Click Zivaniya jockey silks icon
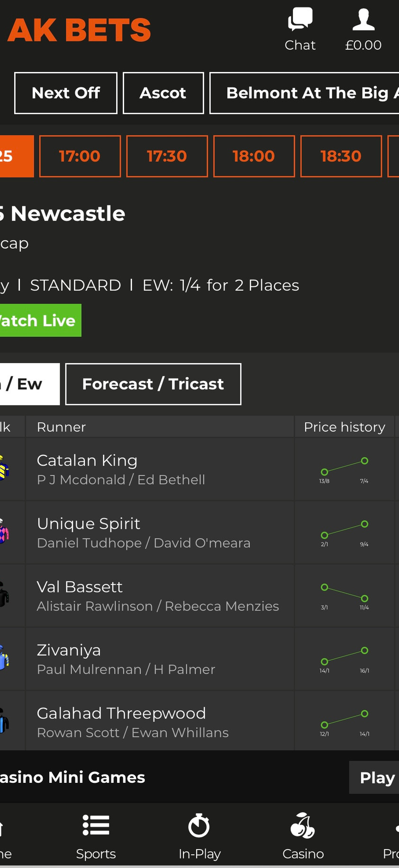Image resolution: width=399 pixels, height=868 pixels. point(4,658)
